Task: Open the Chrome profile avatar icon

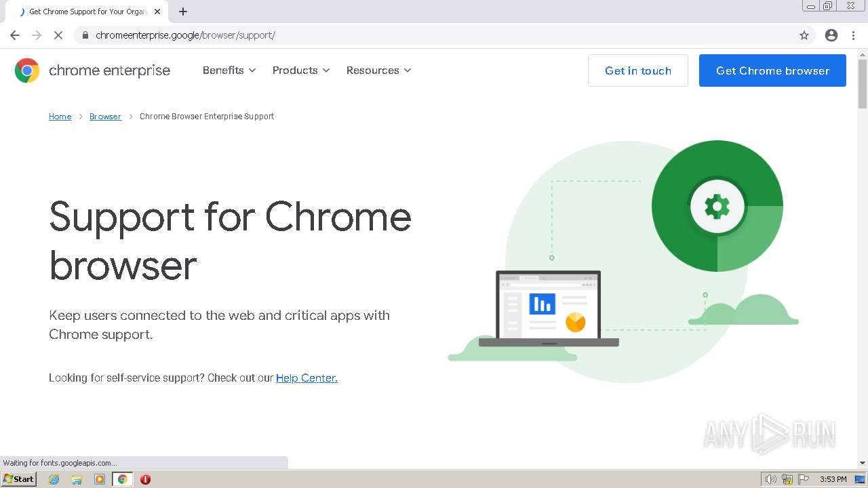Action: 831,35
